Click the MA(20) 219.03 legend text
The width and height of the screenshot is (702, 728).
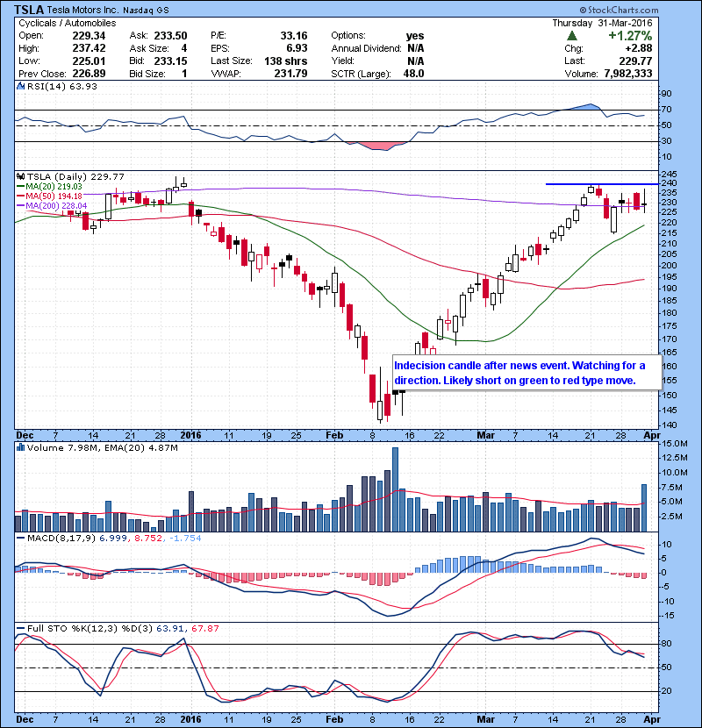54,187
